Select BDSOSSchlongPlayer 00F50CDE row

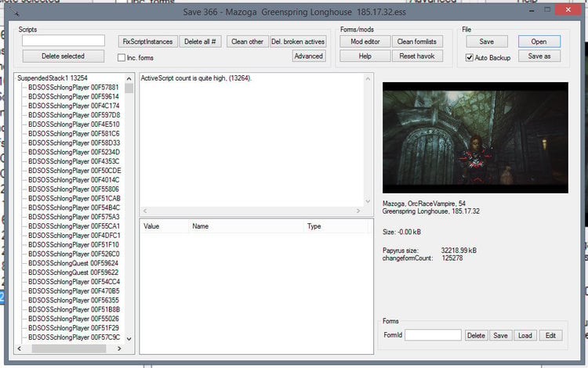(x=74, y=171)
